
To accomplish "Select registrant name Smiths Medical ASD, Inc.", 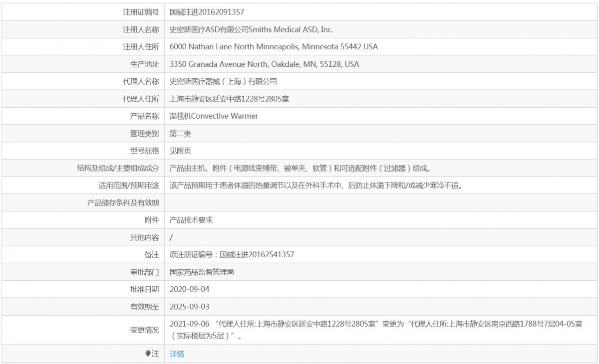I will [x=291, y=29].
